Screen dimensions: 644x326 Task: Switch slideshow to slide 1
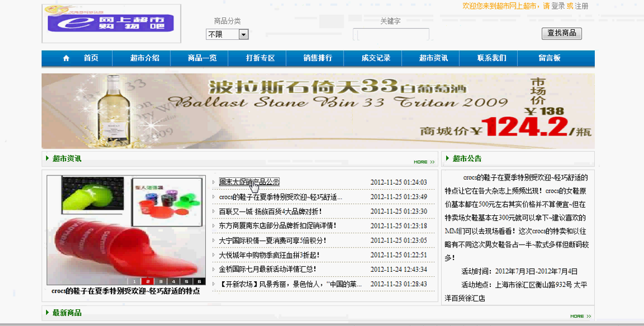point(135,282)
